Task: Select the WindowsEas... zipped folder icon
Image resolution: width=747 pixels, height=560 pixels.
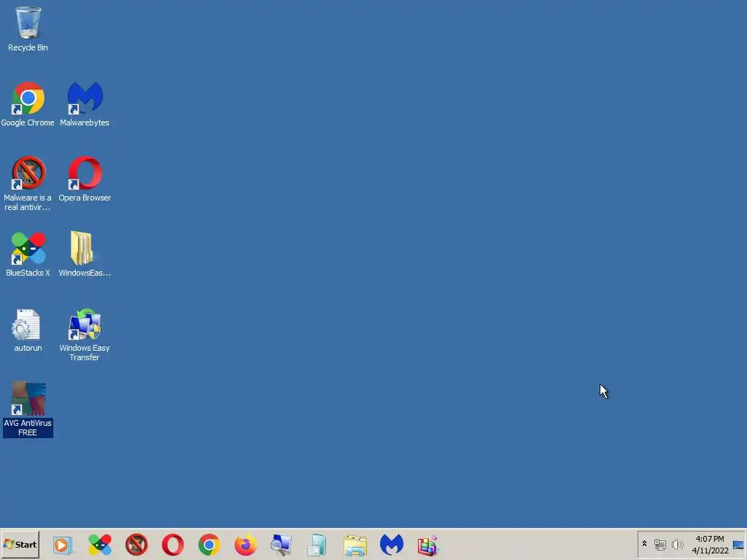Action: (85, 254)
